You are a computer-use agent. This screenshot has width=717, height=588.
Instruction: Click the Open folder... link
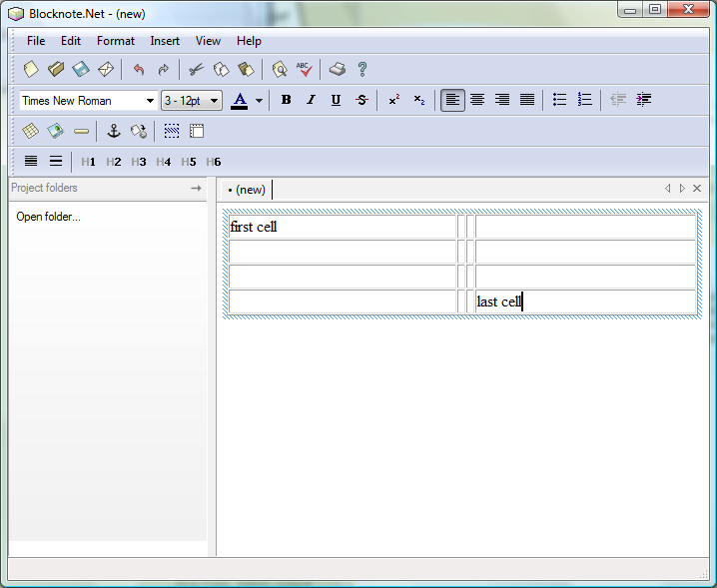[x=49, y=217]
